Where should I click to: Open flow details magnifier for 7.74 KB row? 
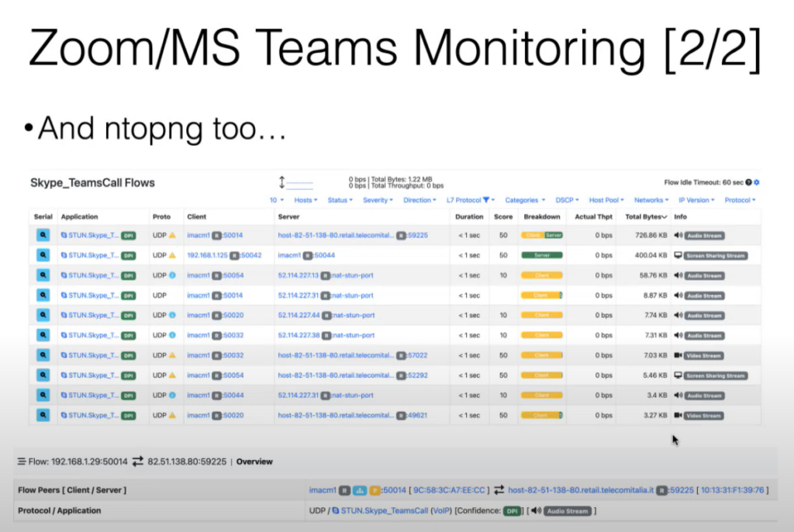(43, 315)
